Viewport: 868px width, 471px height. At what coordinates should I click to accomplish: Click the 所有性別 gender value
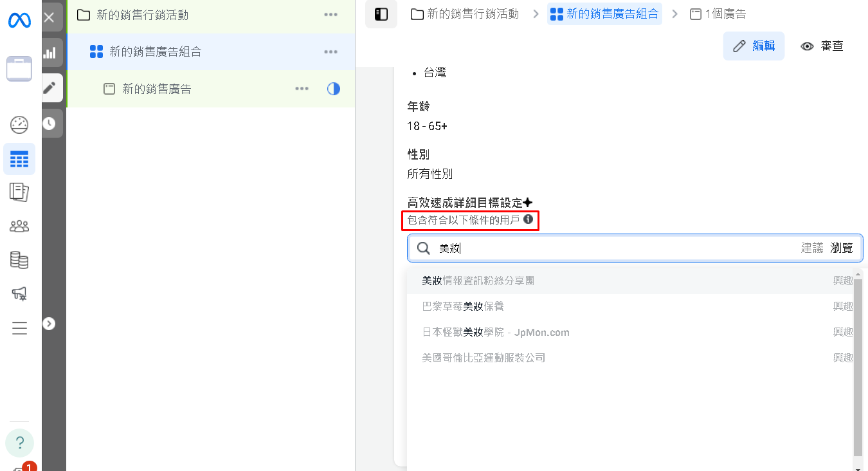click(x=429, y=174)
